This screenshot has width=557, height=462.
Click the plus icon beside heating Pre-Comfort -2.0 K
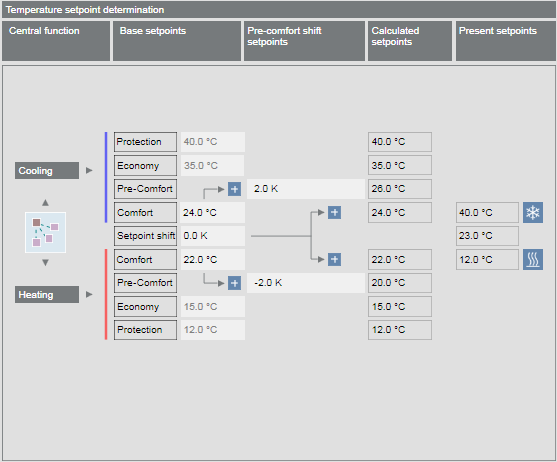click(x=234, y=283)
